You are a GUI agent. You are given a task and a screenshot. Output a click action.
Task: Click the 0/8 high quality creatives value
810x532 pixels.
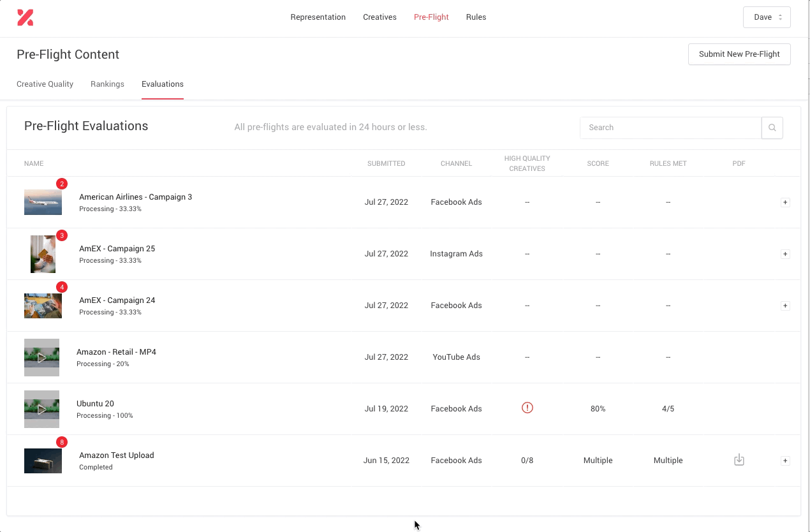click(527, 461)
